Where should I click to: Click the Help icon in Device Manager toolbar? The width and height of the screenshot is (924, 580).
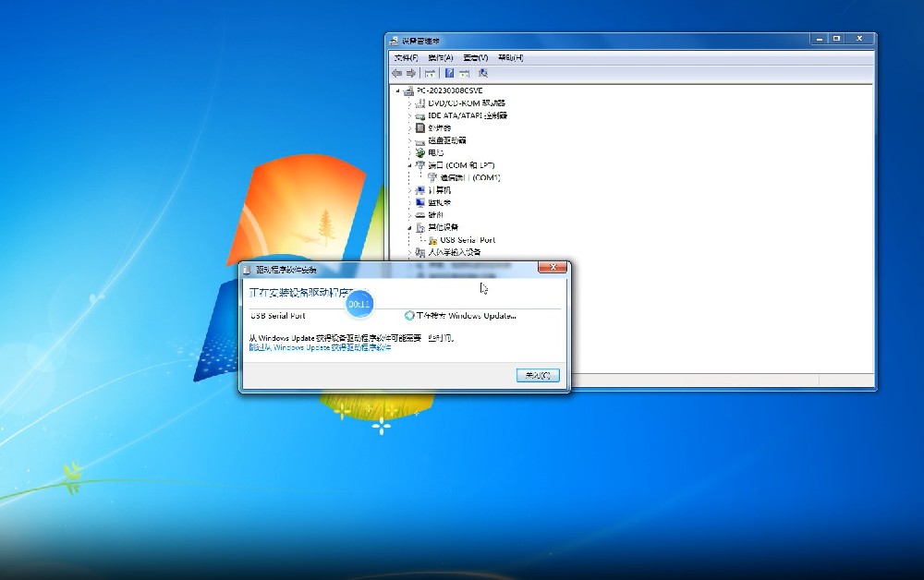pos(449,73)
